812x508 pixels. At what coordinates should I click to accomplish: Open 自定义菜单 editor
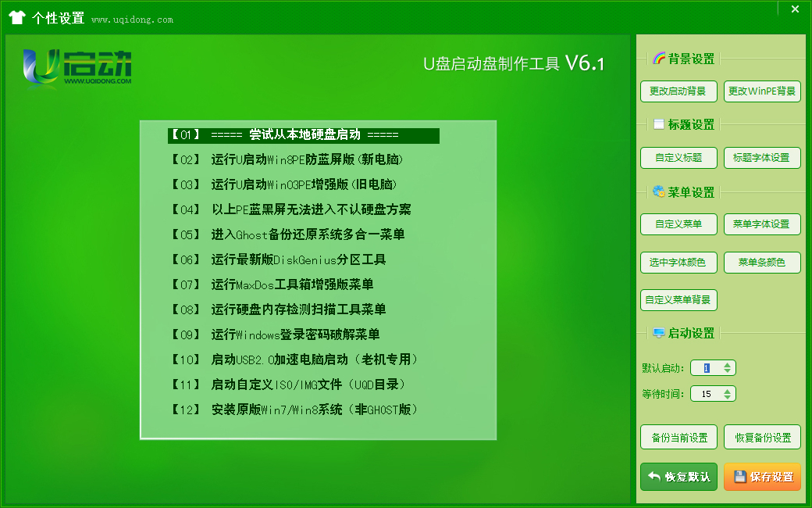pos(678,224)
